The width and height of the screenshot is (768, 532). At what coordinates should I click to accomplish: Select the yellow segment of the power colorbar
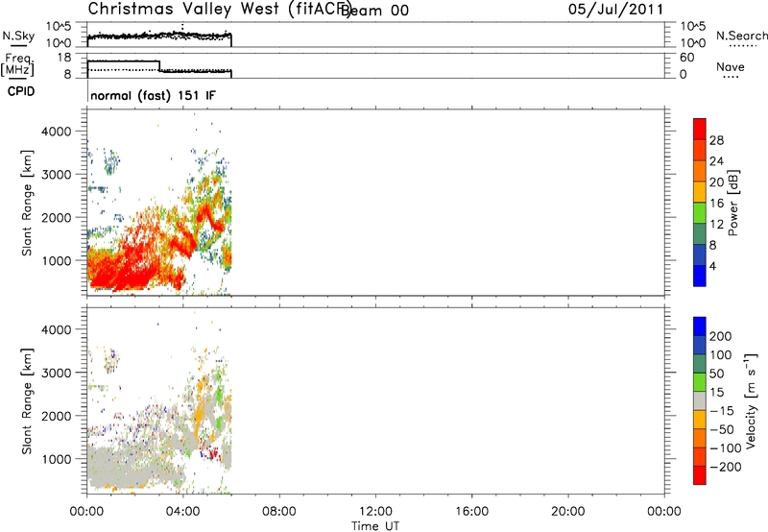pyautogui.click(x=700, y=192)
